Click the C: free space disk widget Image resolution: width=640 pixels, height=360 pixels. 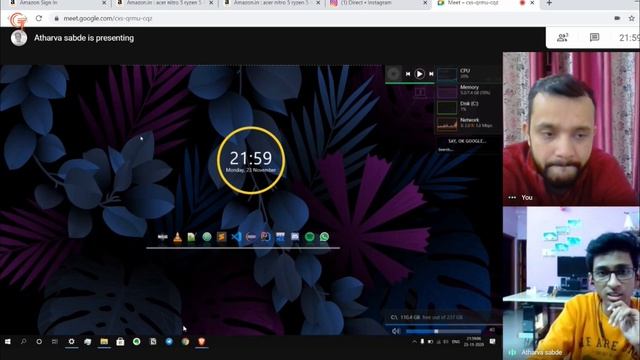tap(443, 317)
